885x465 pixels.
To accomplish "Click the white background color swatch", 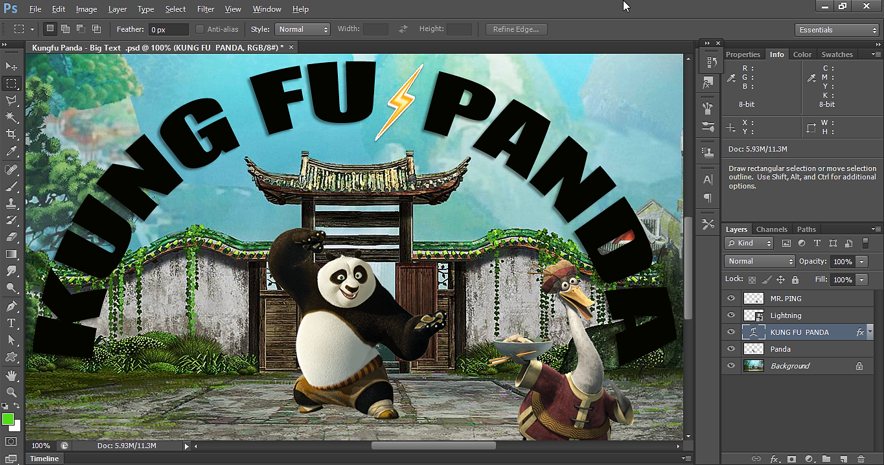I will click(17, 426).
